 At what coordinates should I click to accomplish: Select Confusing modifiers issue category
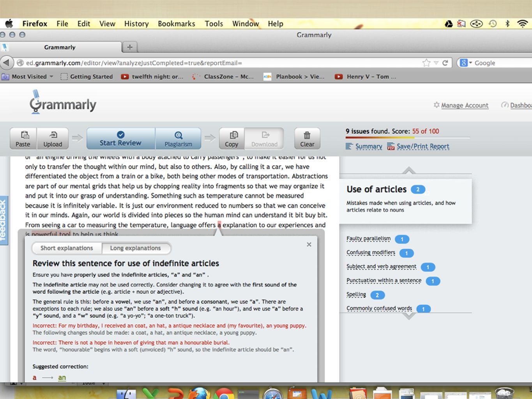coord(371,252)
